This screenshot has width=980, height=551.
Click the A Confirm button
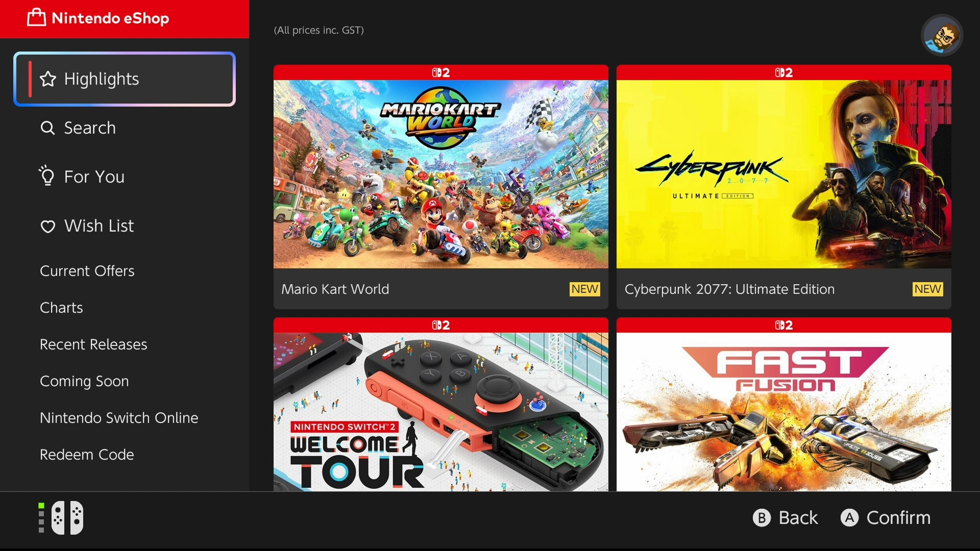[x=886, y=518]
